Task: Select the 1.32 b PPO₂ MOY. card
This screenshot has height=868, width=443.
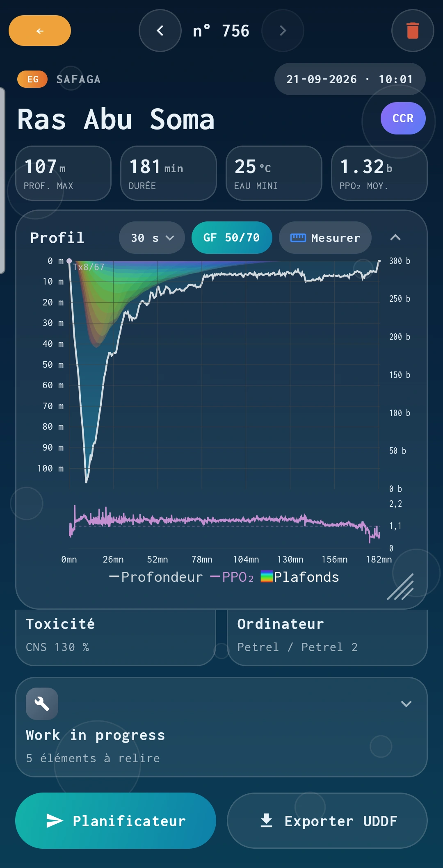Action: pos(379,173)
